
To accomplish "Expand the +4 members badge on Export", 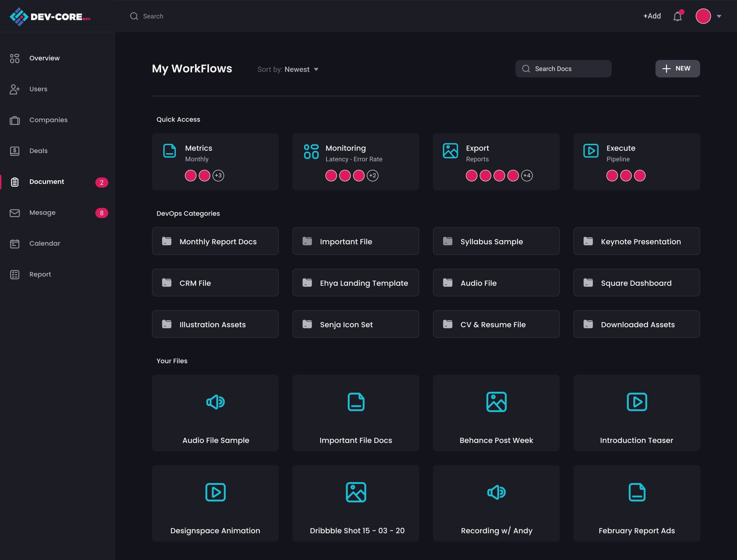I will (527, 176).
